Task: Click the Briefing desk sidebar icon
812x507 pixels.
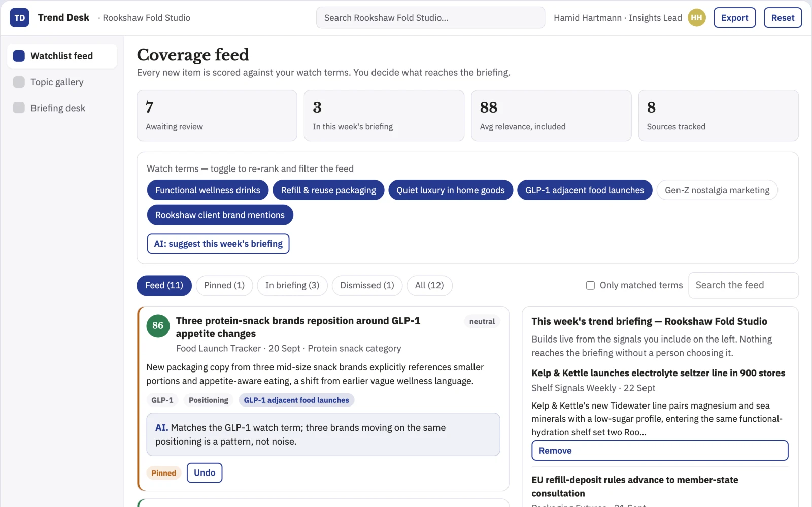Action: coord(19,108)
